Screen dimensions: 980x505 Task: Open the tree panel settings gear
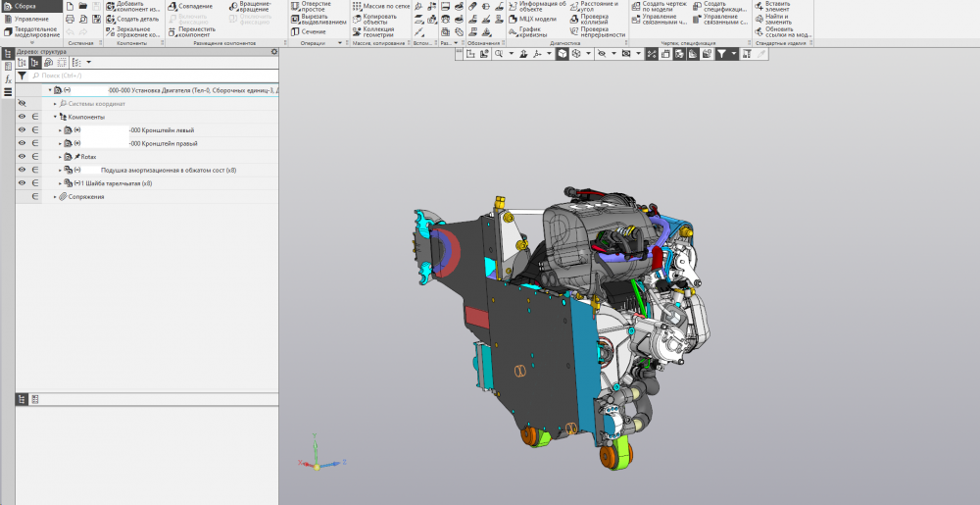[x=273, y=52]
